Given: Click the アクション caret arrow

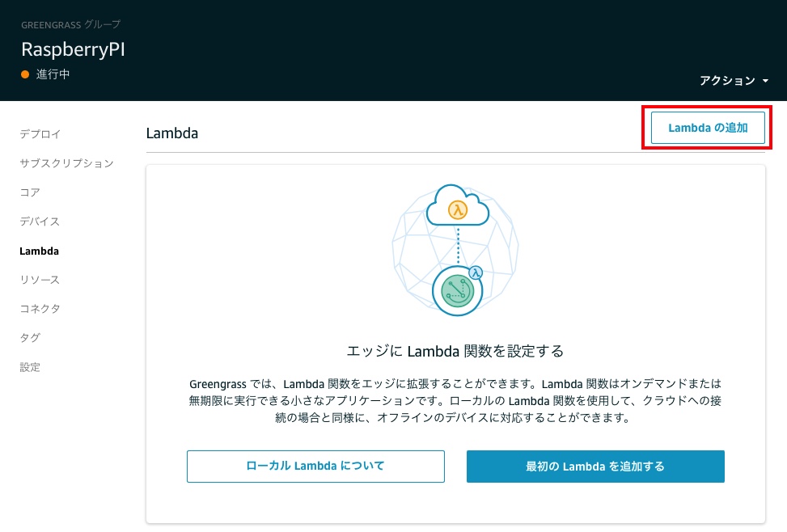Looking at the screenshot, I should pos(765,81).
